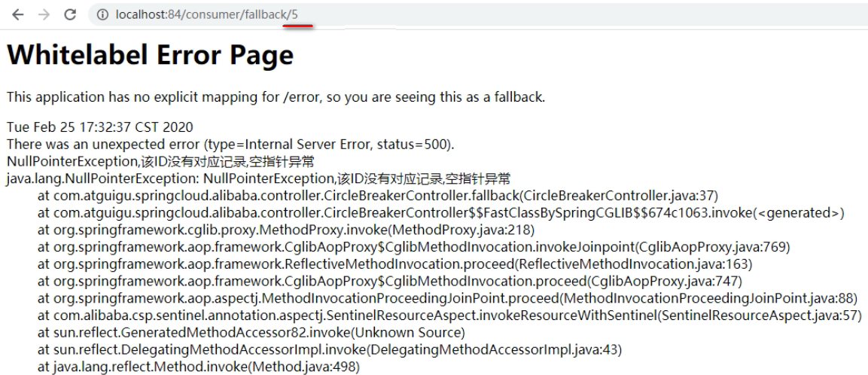The image size is (868, 375).
Task: Click the Method.java:498 stack frame
Action: click(199, 367)
